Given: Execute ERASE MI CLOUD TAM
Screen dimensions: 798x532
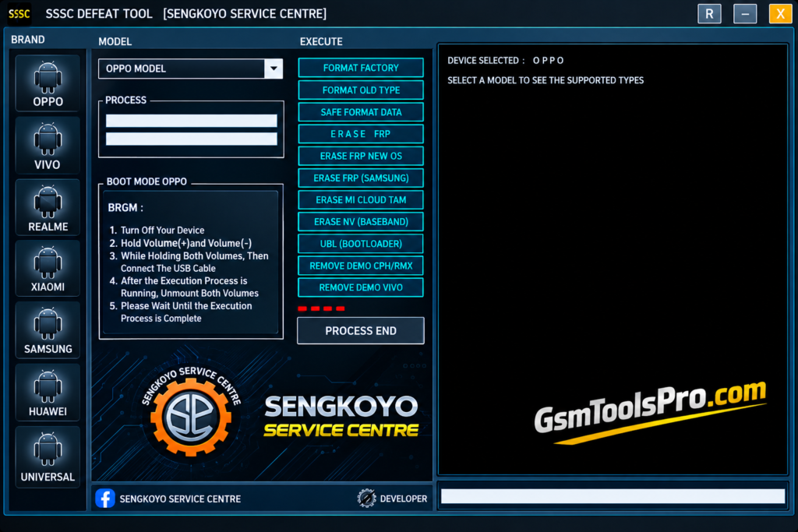Looking at the screenshot, I should coord(361,200).
